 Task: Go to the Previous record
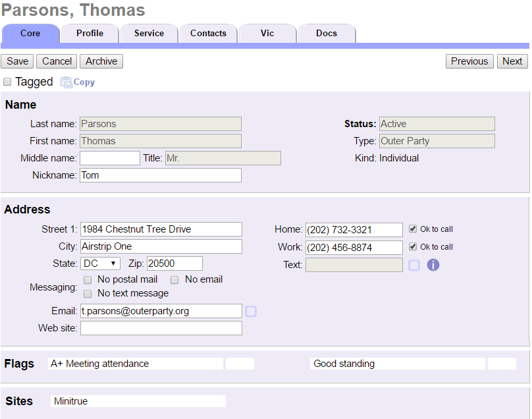pyautogui.click(x=469, y=61)
